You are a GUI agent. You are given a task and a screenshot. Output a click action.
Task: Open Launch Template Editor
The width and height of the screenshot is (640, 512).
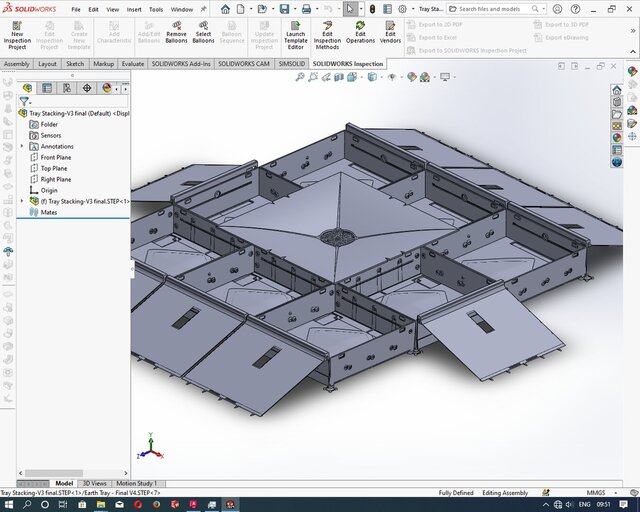(x=296, y=25)
